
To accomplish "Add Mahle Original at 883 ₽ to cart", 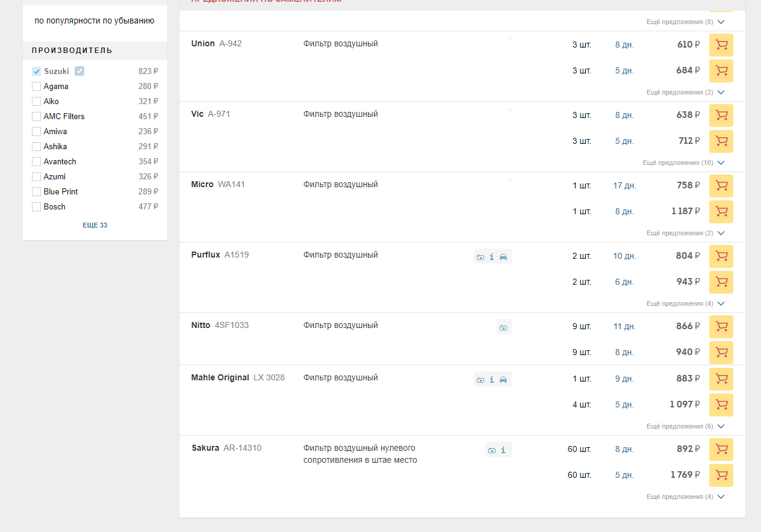I will pos(721,379).
